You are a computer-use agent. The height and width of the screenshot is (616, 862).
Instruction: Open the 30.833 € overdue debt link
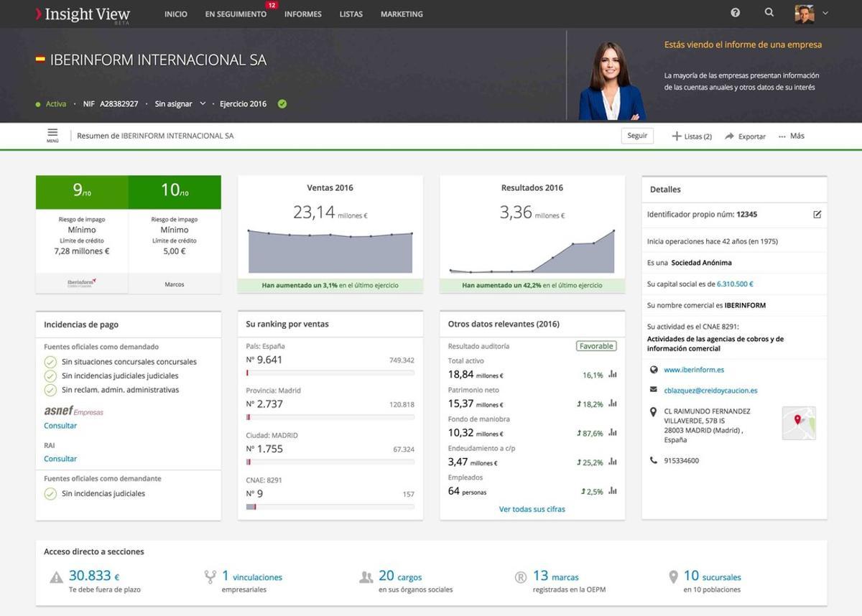pos(94,577)
